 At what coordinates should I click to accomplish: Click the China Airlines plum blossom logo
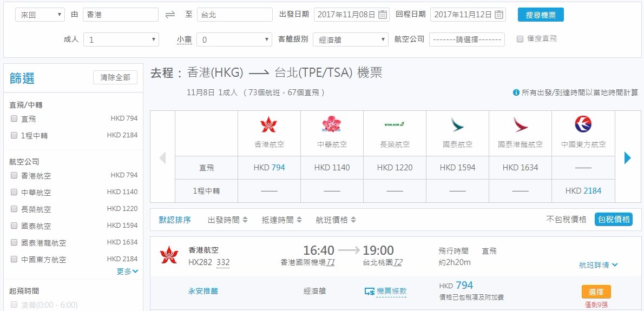[x=332, y=125]
